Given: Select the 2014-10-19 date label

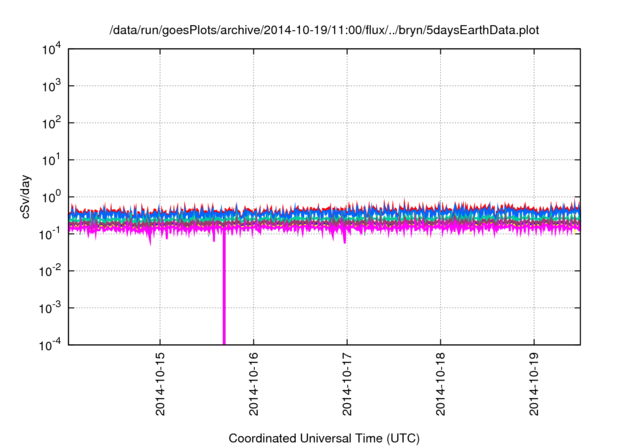Looking at the screenshot, I should (x=534, y=384).
